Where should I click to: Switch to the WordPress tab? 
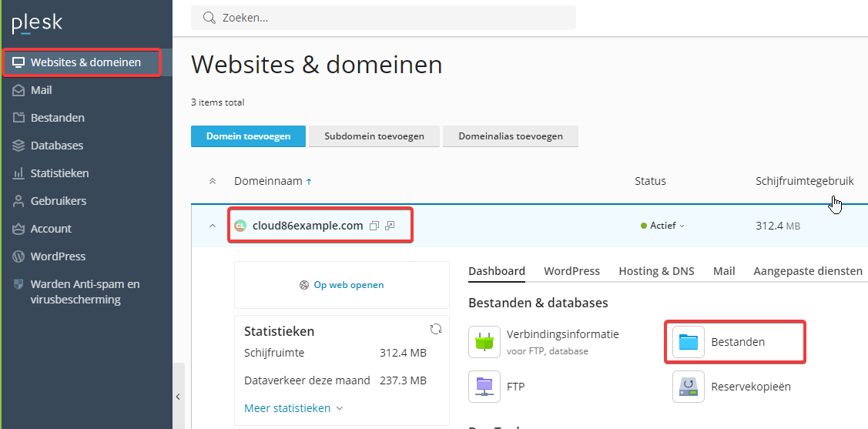pyautogui.click(x=571, y=271)
